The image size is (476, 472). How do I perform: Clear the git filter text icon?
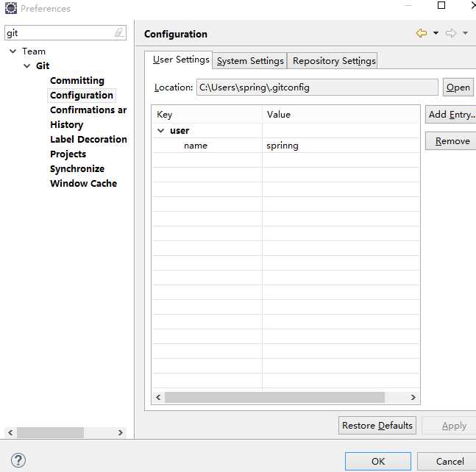pos(119,32)
